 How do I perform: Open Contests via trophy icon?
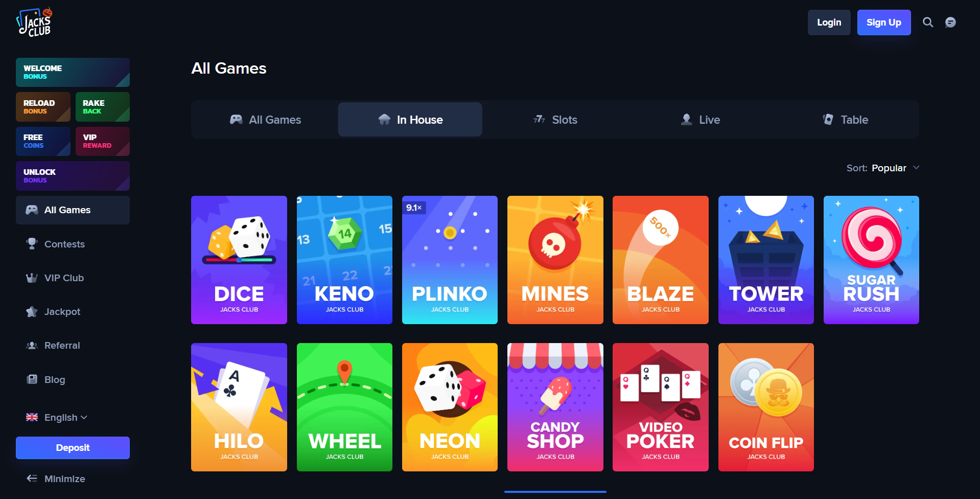tap(32, 244)
